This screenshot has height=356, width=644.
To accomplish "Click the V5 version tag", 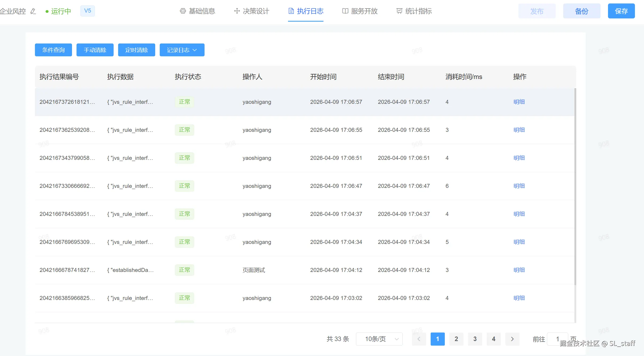I will click(x=87, y=11).
